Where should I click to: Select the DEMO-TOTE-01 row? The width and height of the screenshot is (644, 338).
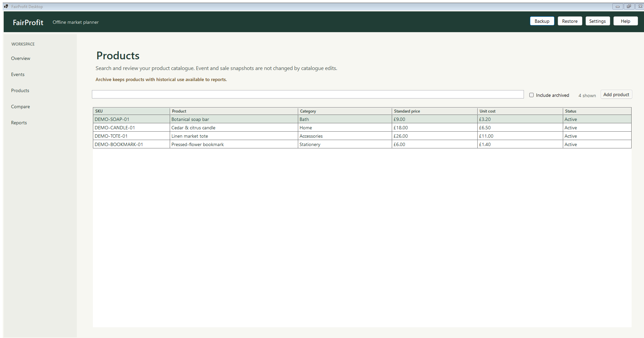(362, 136)
